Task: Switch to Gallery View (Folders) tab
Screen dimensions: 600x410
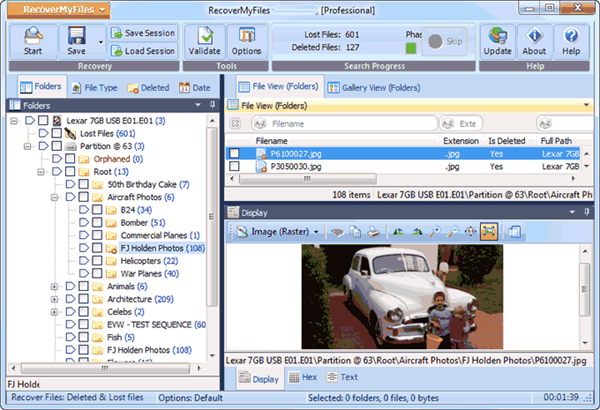Action: [373, 87]
